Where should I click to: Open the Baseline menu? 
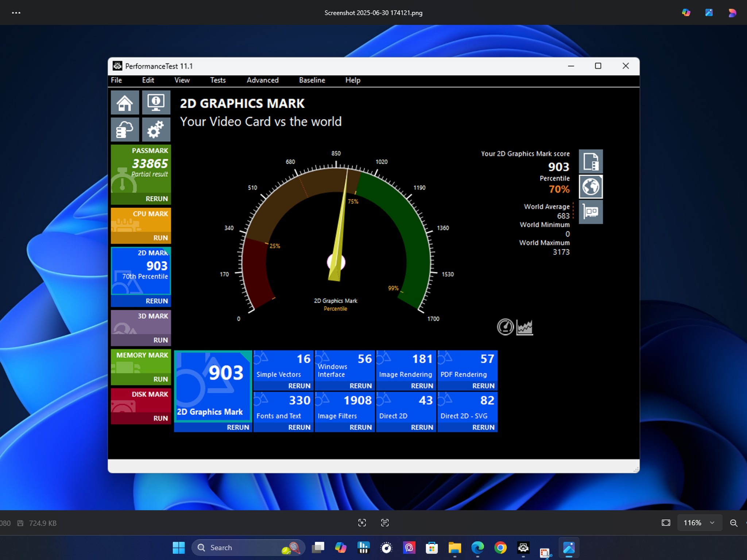click(312, 80)
